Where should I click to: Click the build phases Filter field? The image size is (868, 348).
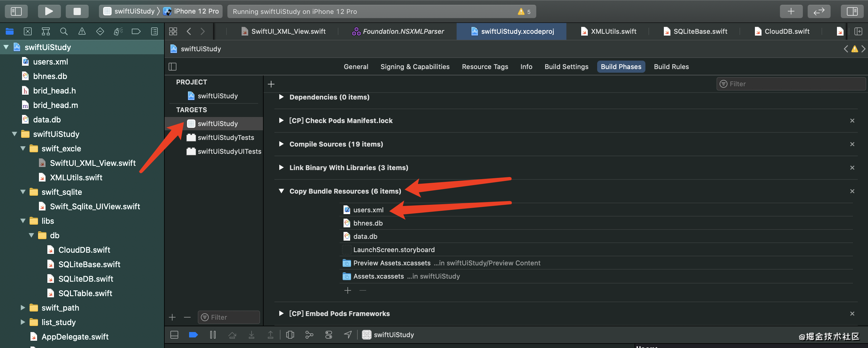point(790,84)
